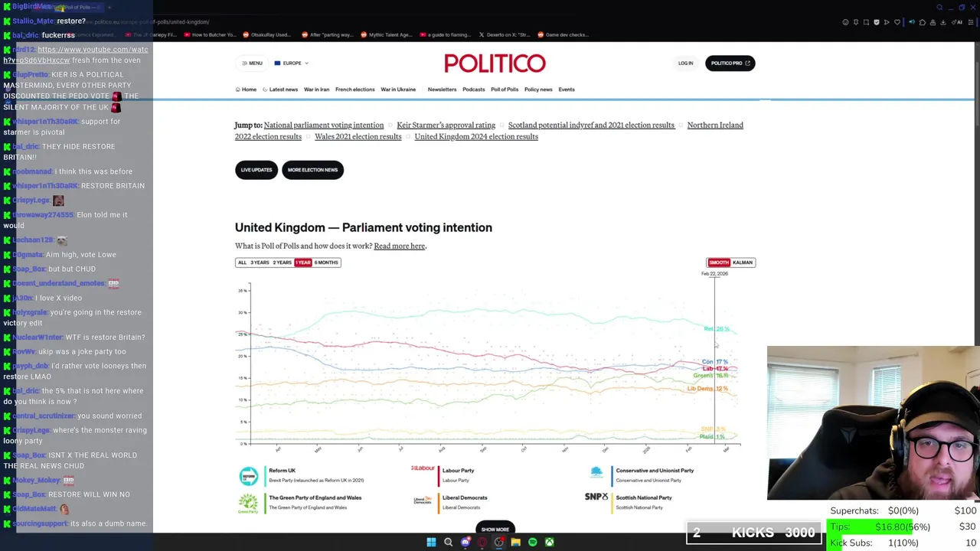Click the Conservative party tree logo
The width and height of the screenshot is (980, 551).
(596, 472)
